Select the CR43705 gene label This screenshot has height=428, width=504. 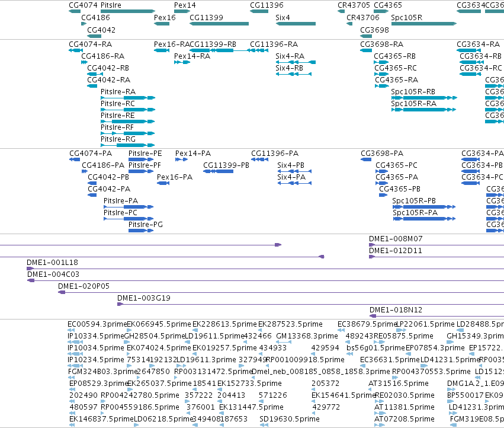[354, 5]
